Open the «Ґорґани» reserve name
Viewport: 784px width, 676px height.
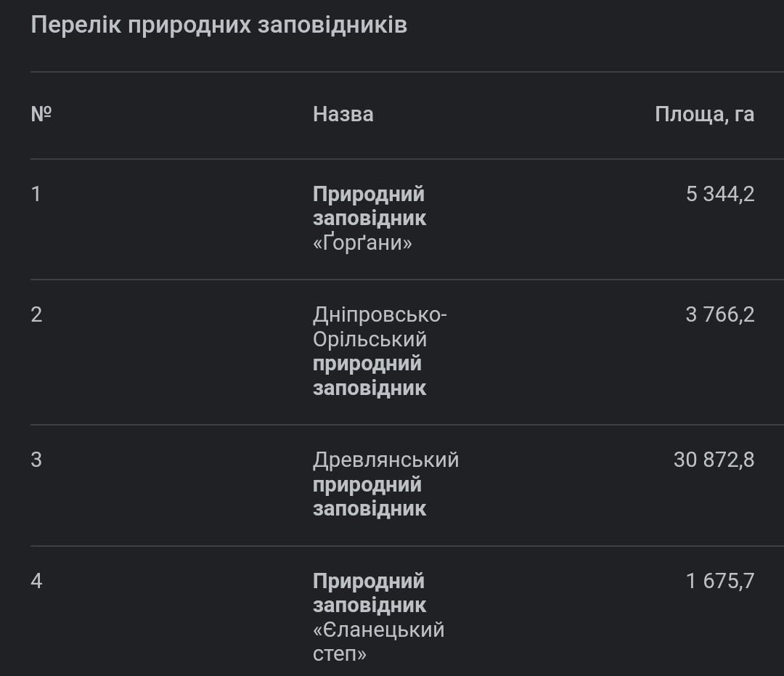[362, 243]
